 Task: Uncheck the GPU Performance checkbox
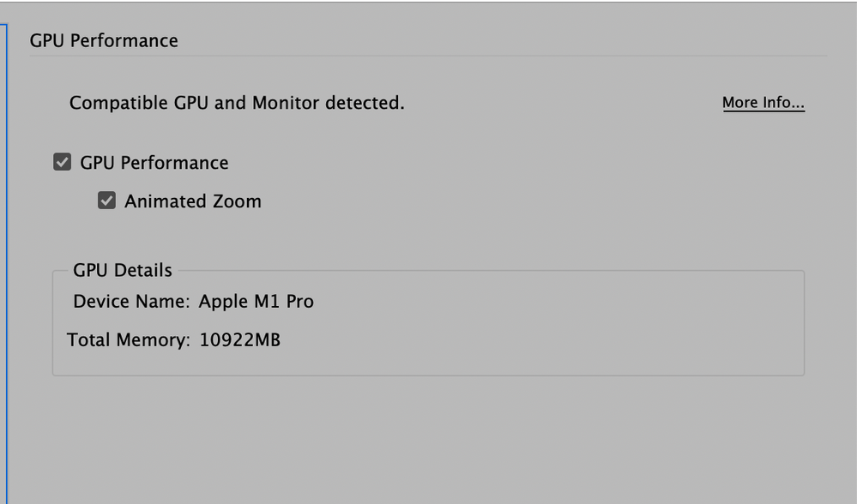pos(62,163)
